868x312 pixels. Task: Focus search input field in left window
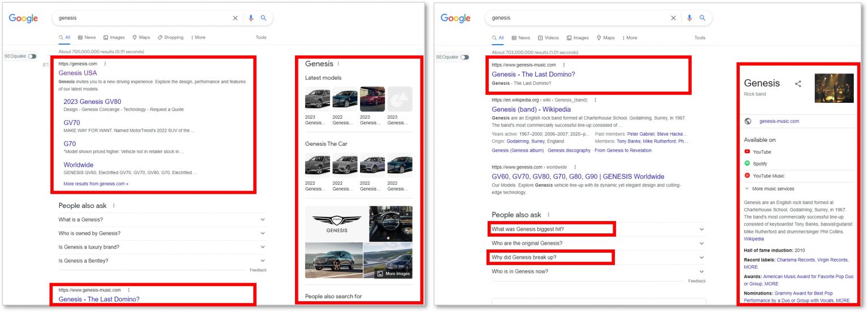click(144, 18)
